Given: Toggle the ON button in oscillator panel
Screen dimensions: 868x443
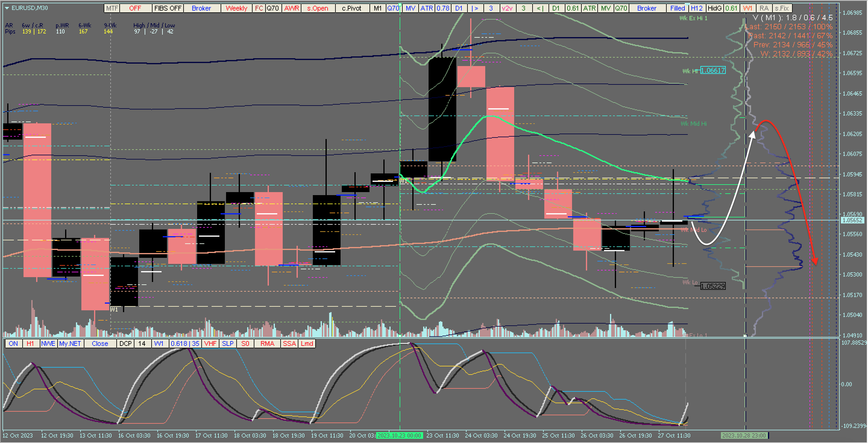Looking at the screenshot, I should click(13, 343).
